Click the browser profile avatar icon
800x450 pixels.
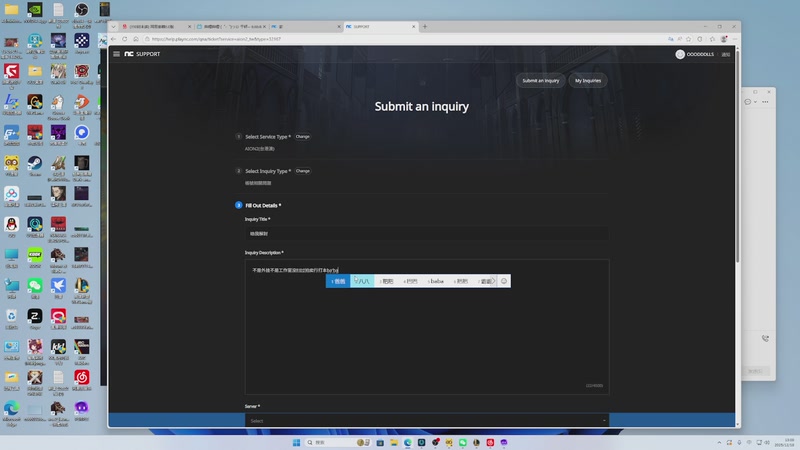click(x=723, y=39)
